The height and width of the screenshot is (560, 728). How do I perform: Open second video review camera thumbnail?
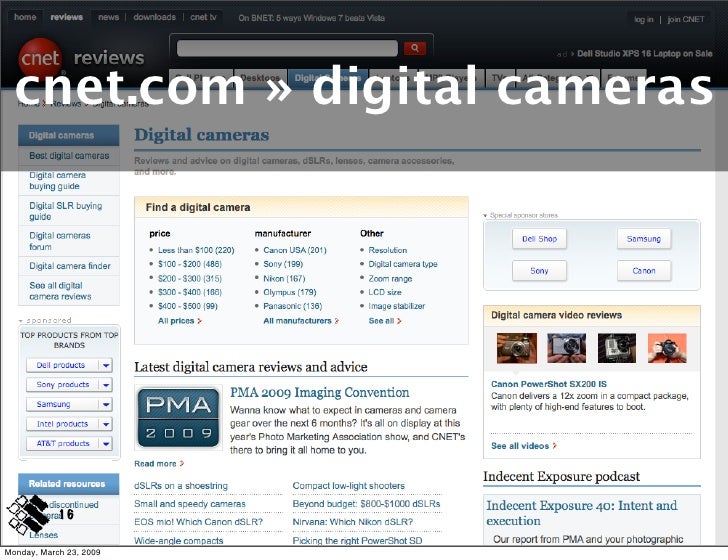point(566,348)
